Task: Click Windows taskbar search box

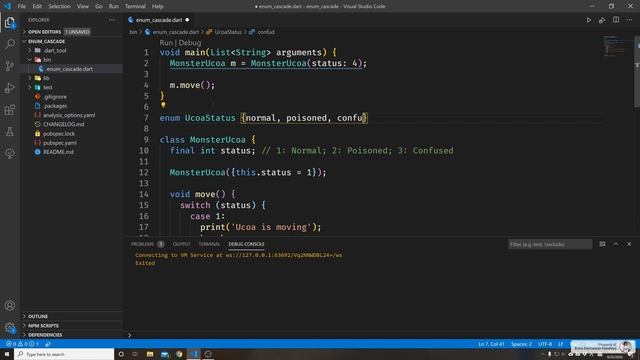Action: point(64,354)
